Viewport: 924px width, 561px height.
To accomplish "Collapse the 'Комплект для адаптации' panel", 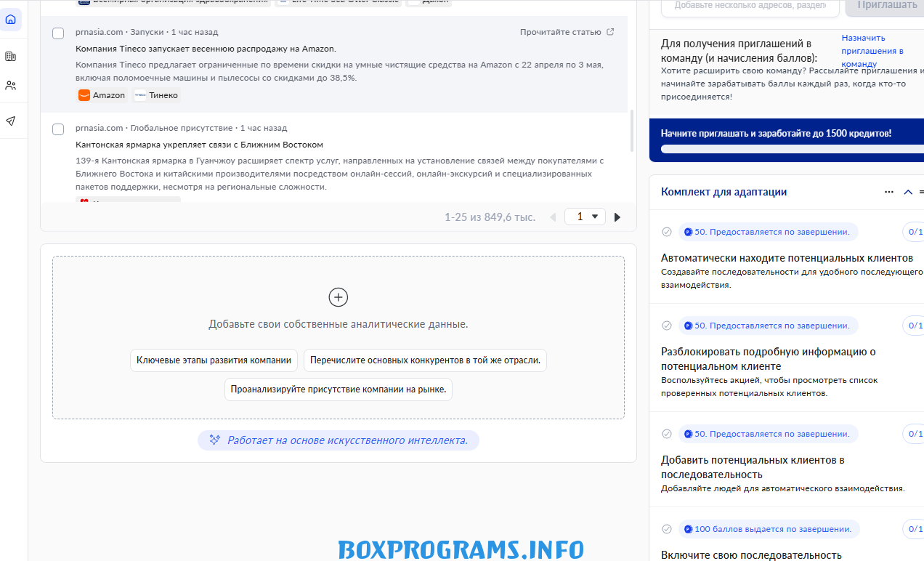I will (908, 193).
